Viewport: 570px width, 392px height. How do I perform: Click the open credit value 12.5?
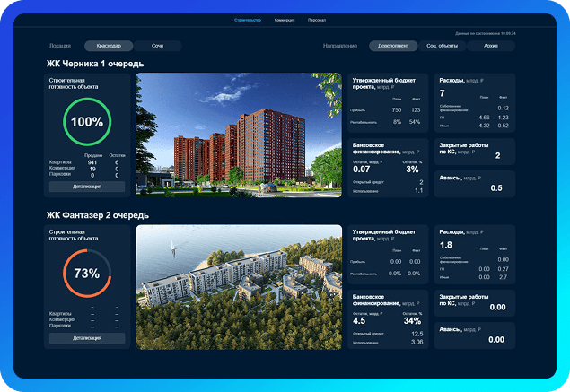[x=417, y=334]
